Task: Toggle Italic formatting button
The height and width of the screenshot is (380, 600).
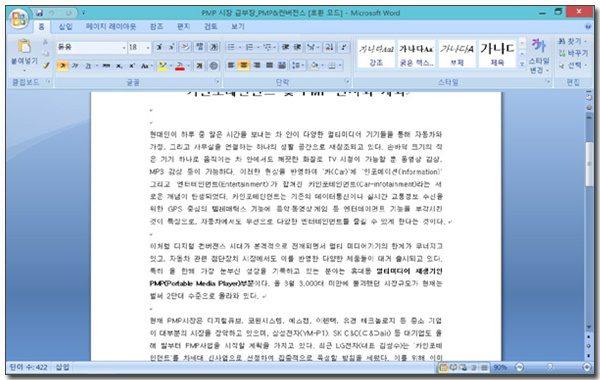Action: [x=75, y=66]
